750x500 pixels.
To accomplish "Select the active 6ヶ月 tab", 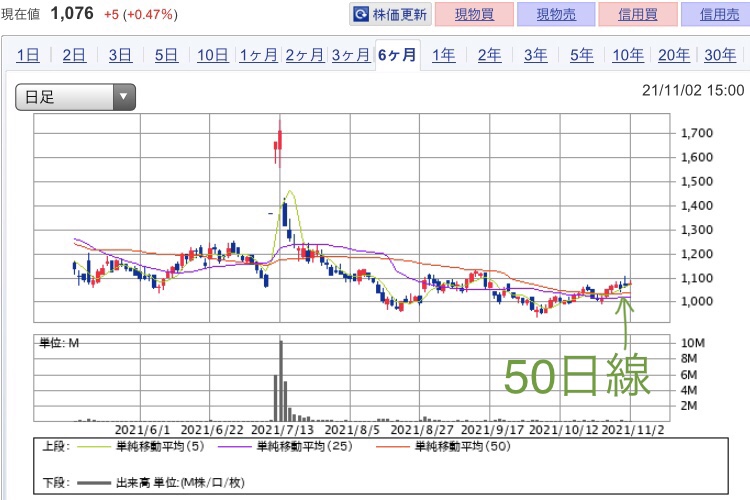I will coord(397,55).
